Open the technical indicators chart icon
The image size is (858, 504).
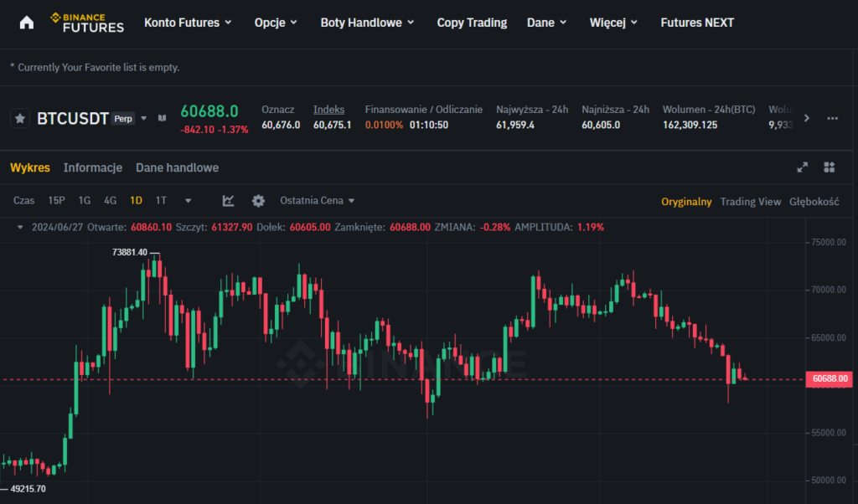click(228, 201)
